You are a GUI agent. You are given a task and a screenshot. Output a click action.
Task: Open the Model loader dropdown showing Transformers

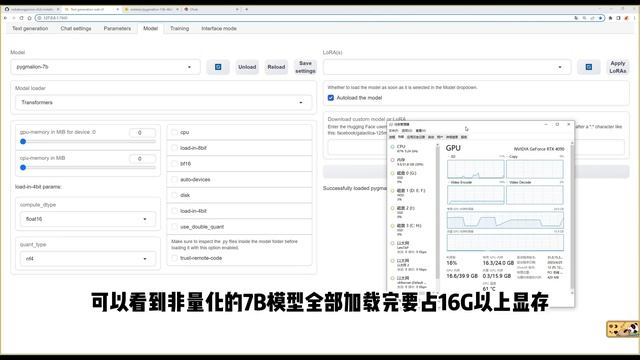tap(163, 102)
